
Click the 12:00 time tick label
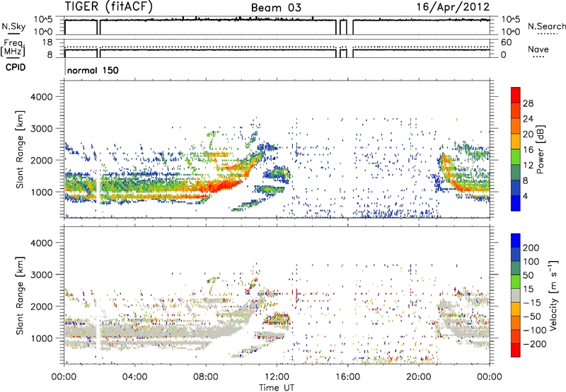click(277, 377)
